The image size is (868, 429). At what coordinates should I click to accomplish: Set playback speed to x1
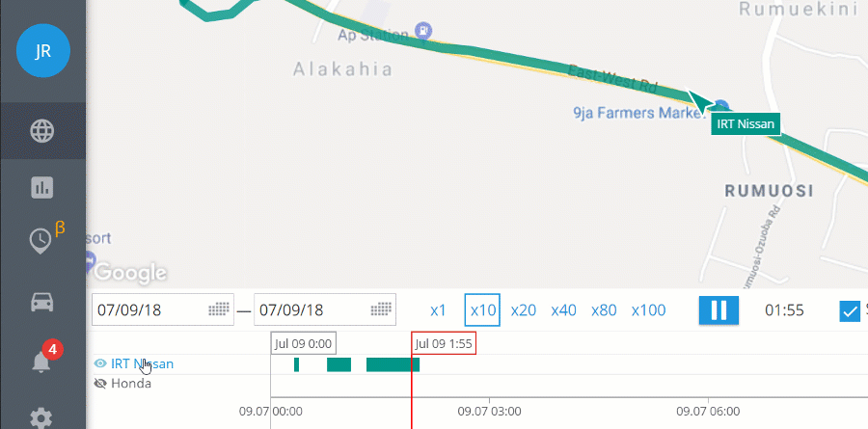coord(438,310)
